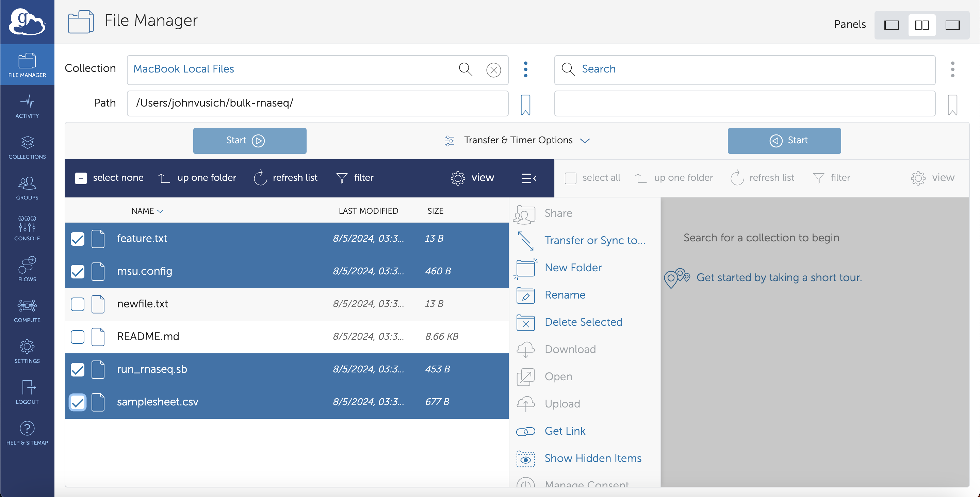Image resolution: width=980 pixels, height=497 pixels.
Task: Expand Transfer & Timer Options
Action: click(517, 141)
